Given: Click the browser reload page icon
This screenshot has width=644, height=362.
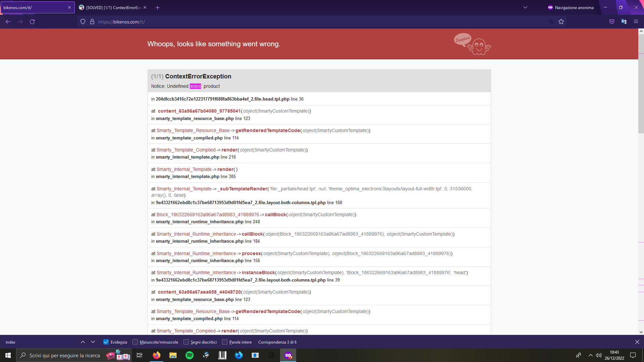Looking at the screenshot, I should tap(32, 22).
